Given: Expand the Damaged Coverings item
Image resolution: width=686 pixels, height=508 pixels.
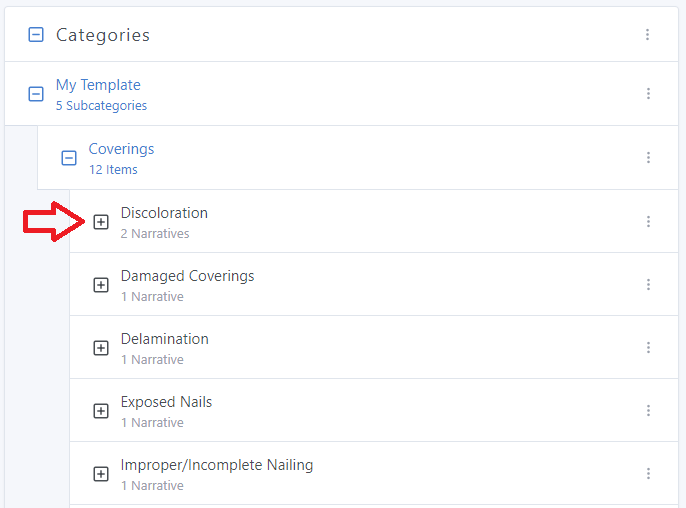Looking at the screenshot, I should pos(101,285).
